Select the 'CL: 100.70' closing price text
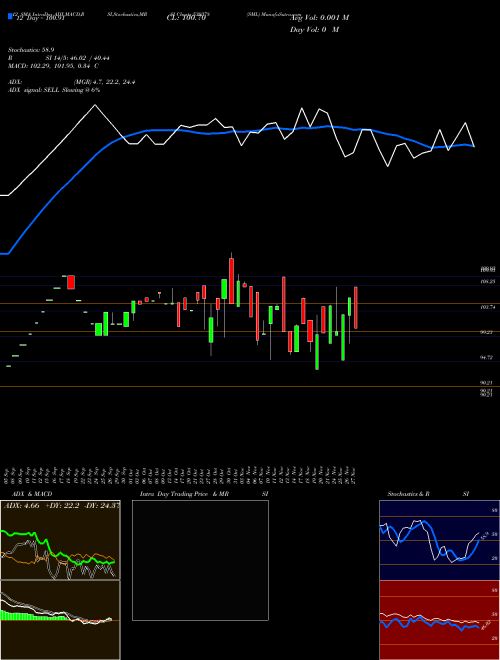The height and width of the screenshot is (660, 500). point(187,18)
